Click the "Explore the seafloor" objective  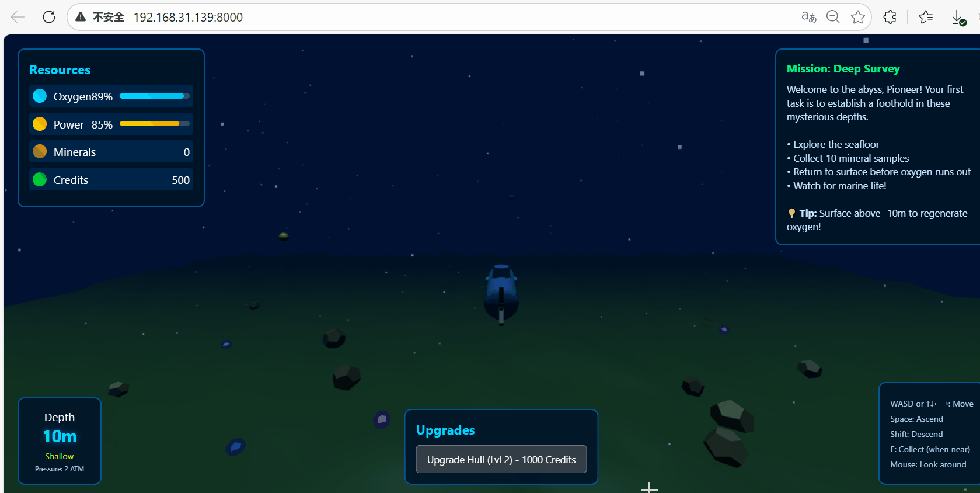(836, 144)
